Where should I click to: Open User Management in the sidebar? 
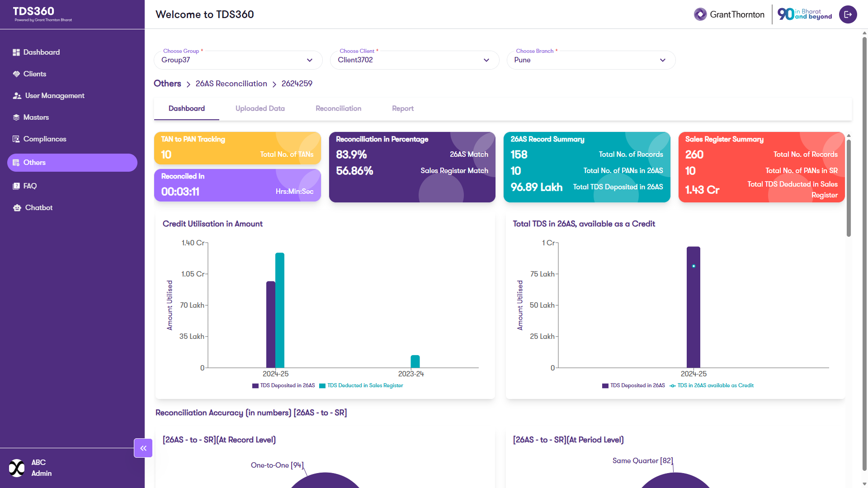pyautogui.click(x=72, y=96)
